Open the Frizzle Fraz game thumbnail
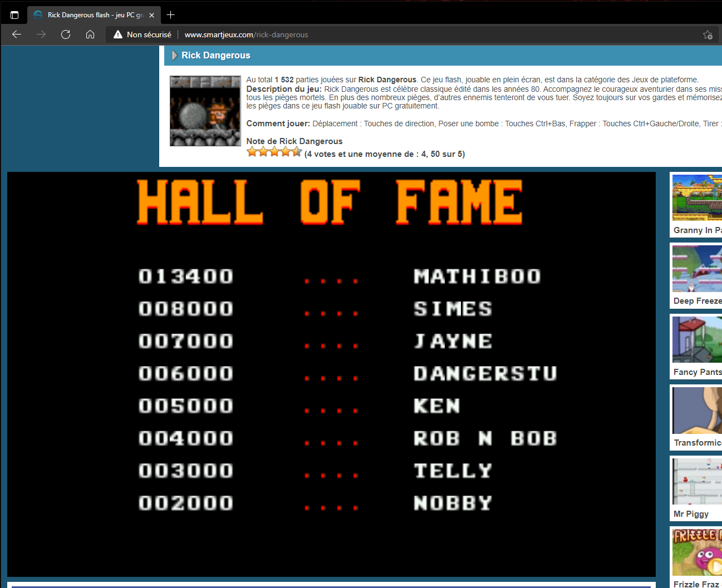This screenshot has height=588, width=722. [x=697, y=552]
